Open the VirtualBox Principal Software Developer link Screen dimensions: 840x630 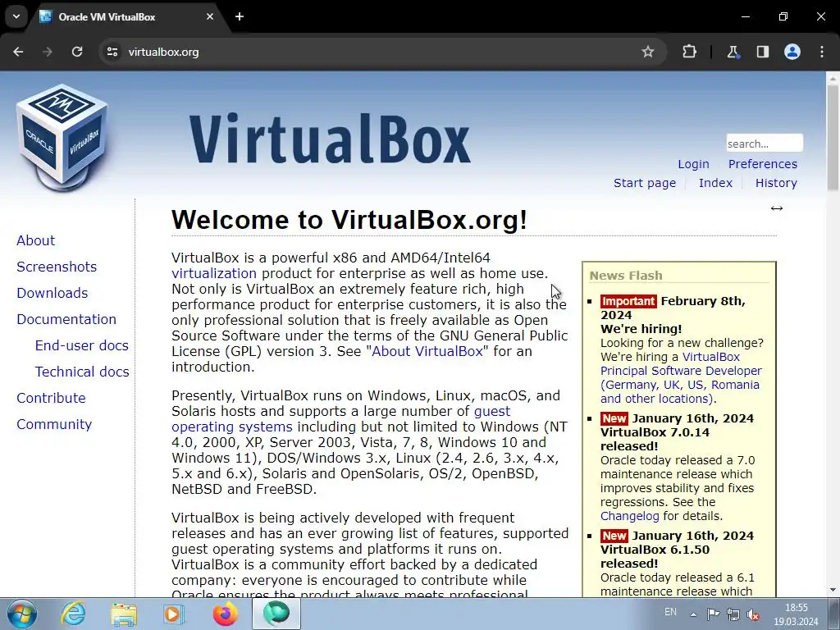click(x=680, y=371)
